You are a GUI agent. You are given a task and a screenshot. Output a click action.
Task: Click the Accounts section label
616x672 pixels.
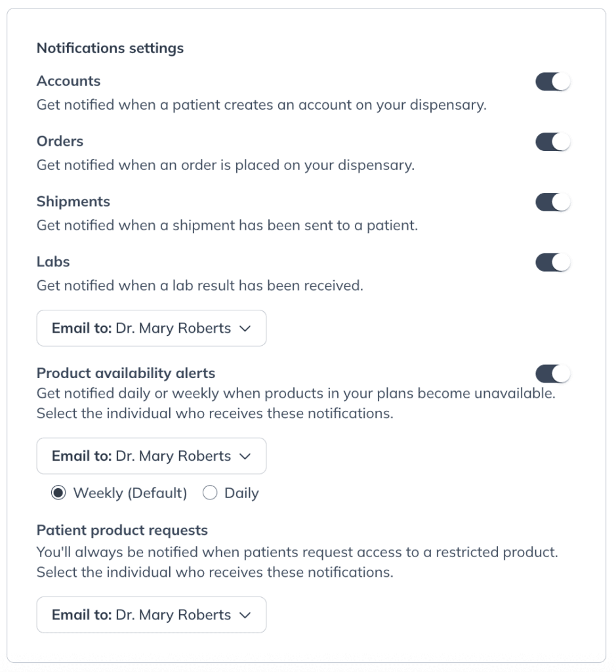click(68, 81)
